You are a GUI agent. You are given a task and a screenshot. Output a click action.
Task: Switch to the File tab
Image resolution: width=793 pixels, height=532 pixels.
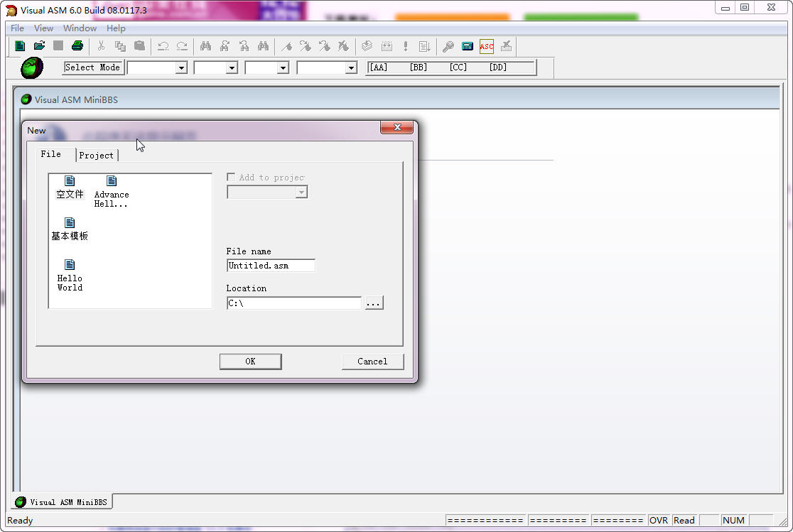(x=51, y=153)
